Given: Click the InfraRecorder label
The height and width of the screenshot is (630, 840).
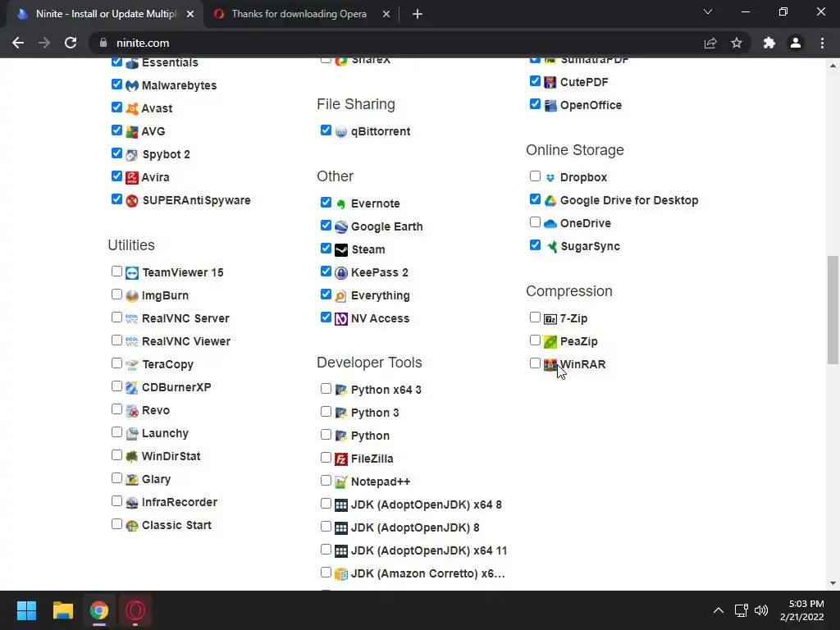Looking at the screenshot, I should pos(180,502).
